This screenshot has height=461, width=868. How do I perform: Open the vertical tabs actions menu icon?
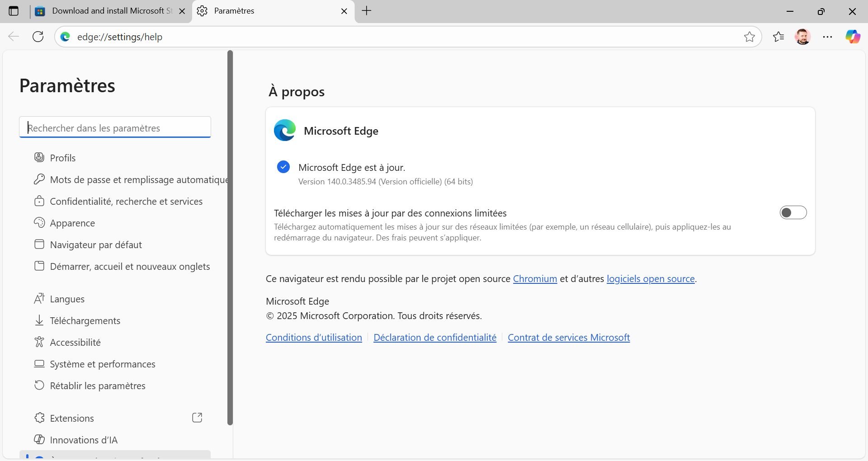[x=14, y=11]
